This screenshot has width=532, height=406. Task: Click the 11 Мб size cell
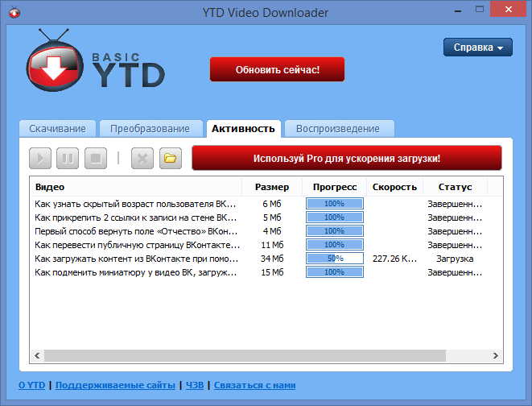coord(272,245)
